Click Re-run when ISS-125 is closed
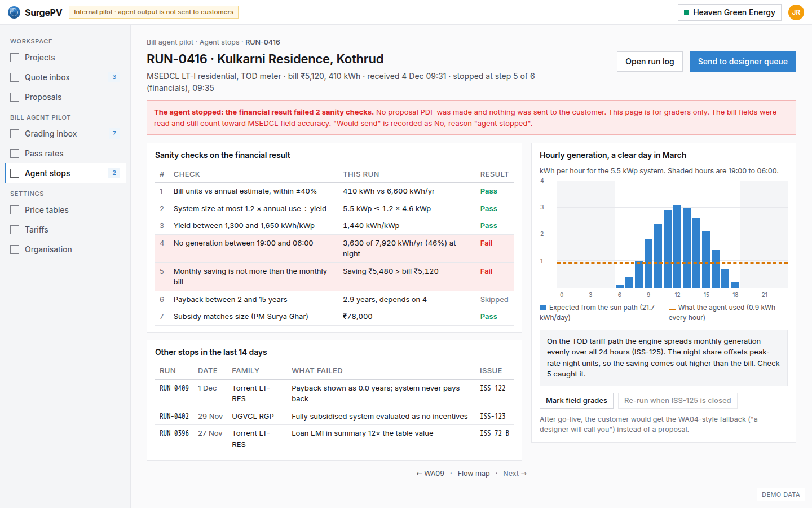This screenshot has width=812, height=508. click(677, 401)
